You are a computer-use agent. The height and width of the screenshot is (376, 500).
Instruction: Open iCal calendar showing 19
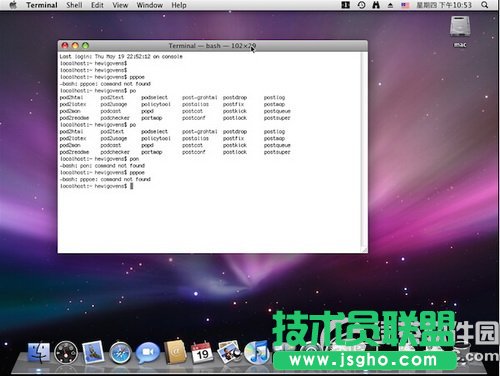point(202,352)
